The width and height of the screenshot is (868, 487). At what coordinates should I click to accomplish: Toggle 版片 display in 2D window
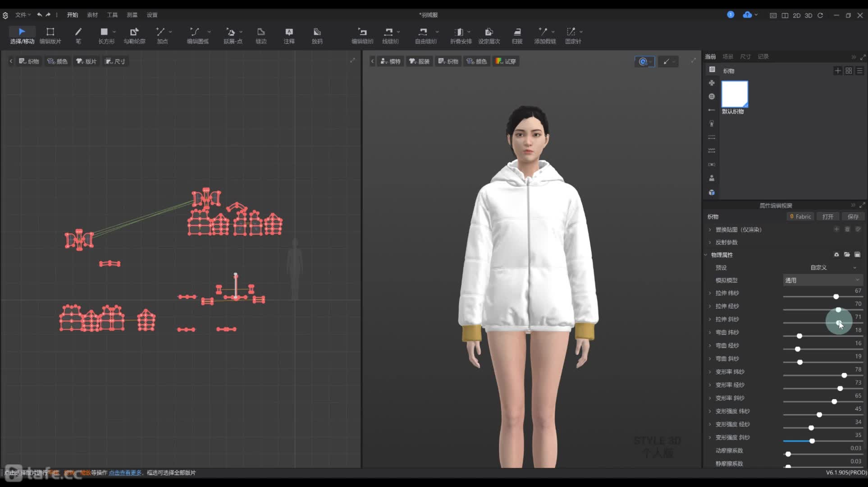pos(87,61)
